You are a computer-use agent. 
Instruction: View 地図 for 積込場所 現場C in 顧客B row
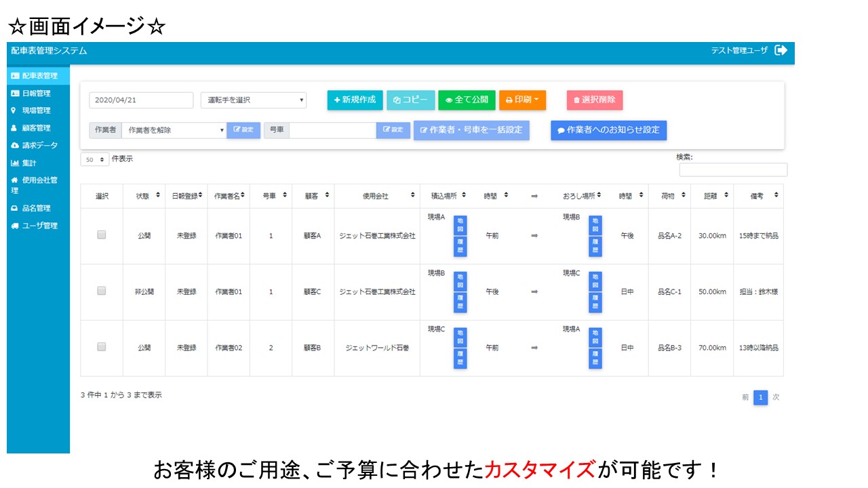coord(460,338)
